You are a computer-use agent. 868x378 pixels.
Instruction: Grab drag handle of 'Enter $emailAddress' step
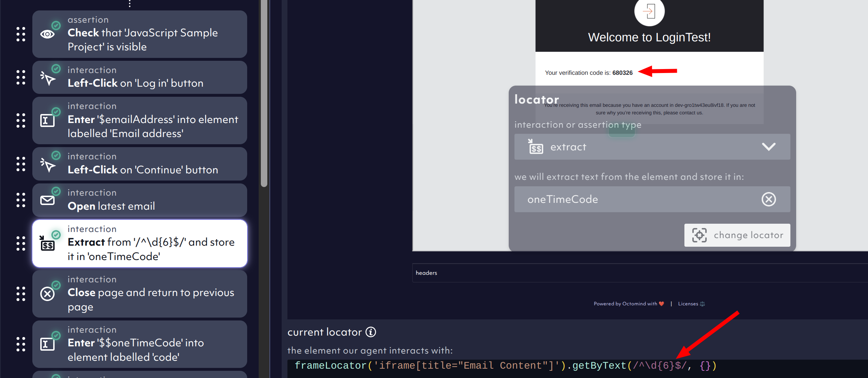tap(21, 120)
